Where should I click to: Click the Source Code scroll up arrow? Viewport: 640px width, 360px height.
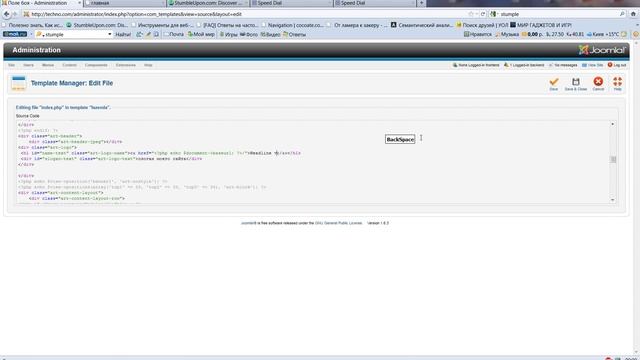(x=613, y=124)
